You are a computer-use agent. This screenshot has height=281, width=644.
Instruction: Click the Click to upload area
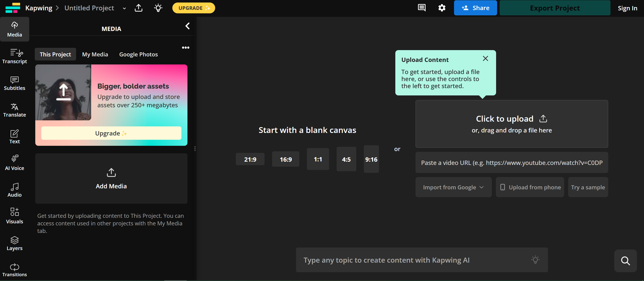point(512,124)
